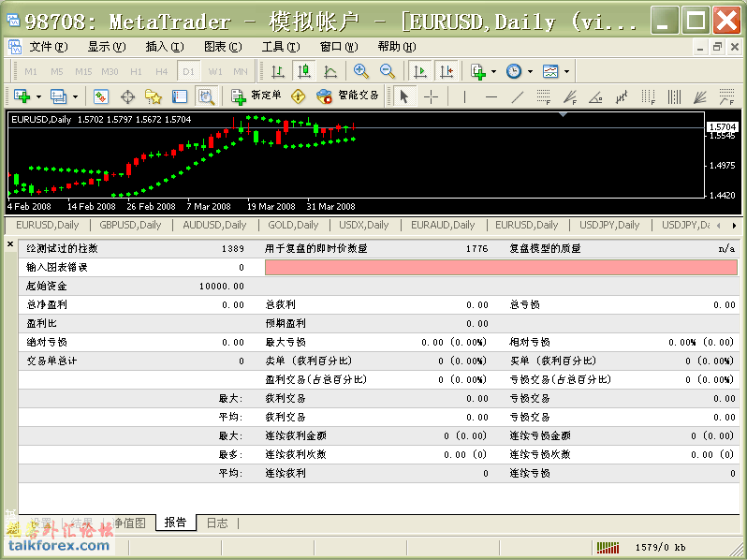Open the 工具(T) menu
Screen dimensions: 747x560
(x=281, y=47)
